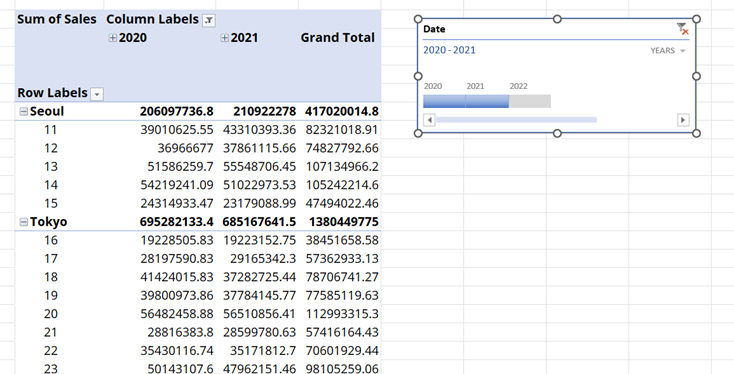Select row label 15
Screen dimensions: 734x374
pos(51,204)
